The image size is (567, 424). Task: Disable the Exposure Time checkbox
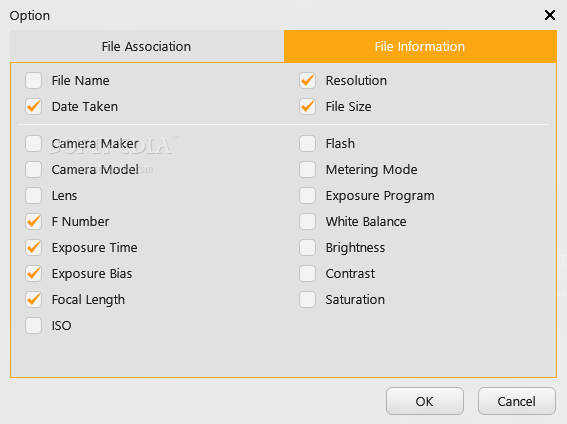34,248
